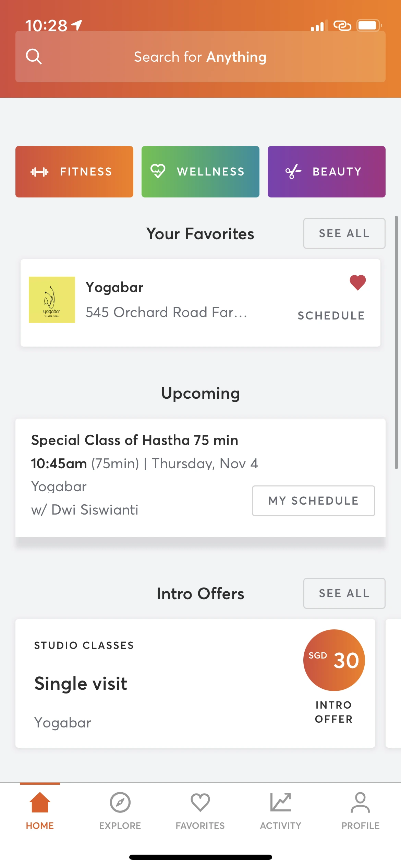See all Intro Offers
This screenshot has width=401, height=868.
pyautogui.click(x=344, y=593)
